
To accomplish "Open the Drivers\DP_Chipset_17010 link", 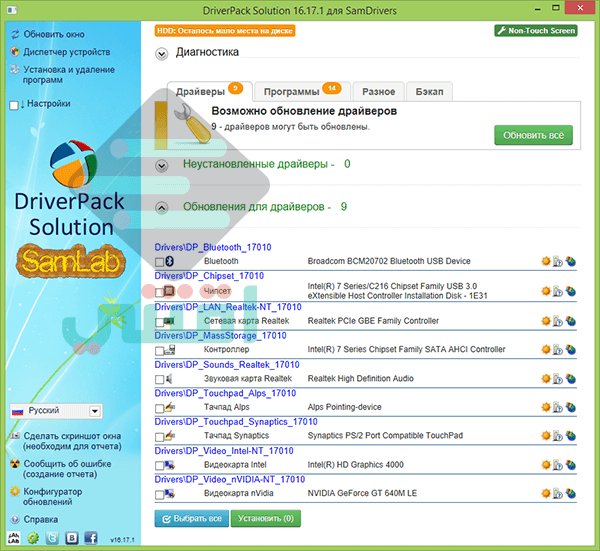I will 209,276.
